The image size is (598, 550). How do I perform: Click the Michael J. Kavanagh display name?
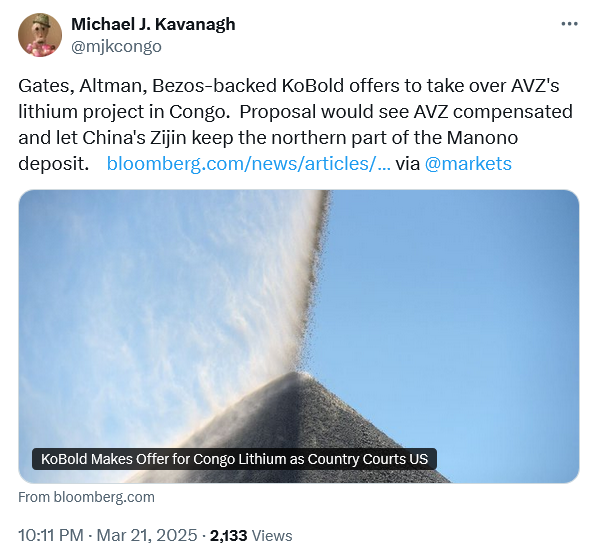[153, 24]
